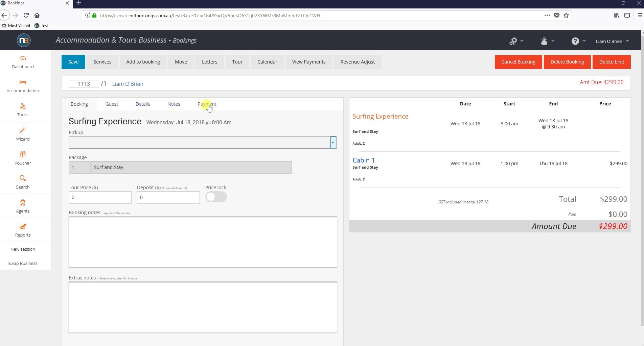Toggle the Price lock switch
Screen dimensions: 644x346
(216, 197)
